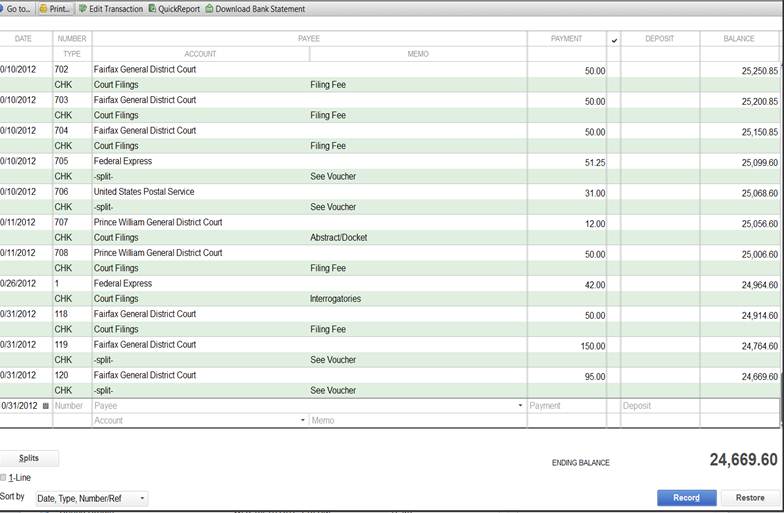Enable the 1-Line checkbox
The image size is (784, 513).
4,478
